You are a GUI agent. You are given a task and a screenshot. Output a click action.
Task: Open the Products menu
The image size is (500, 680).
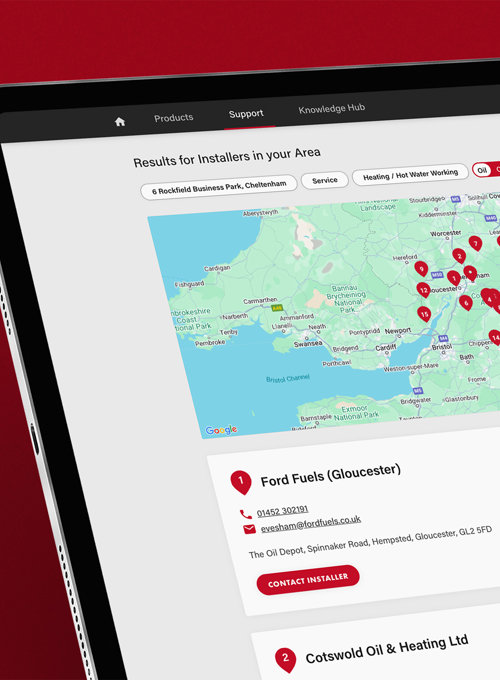coord(173,118)
